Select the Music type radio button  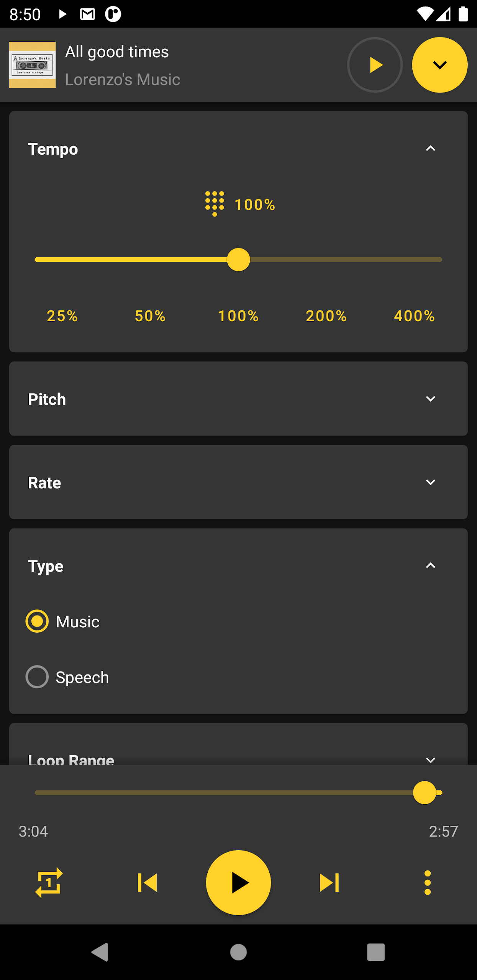click(x=37, y=621)
